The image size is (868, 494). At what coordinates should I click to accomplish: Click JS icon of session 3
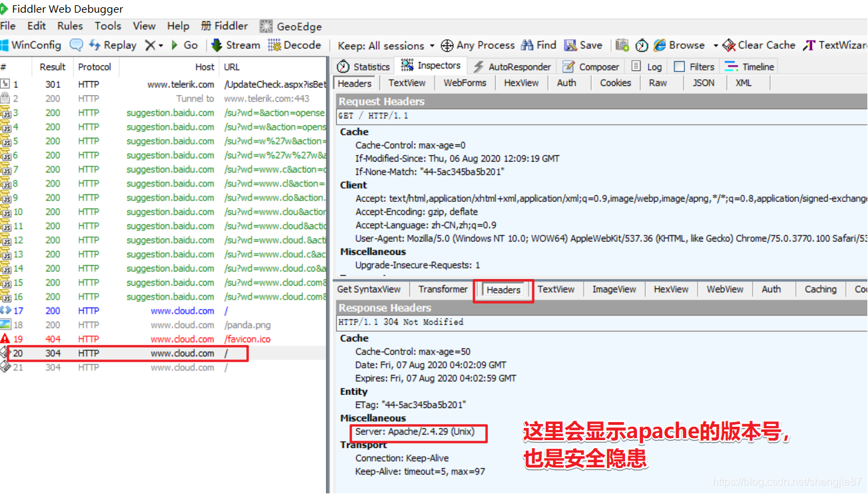click(5, 113)
